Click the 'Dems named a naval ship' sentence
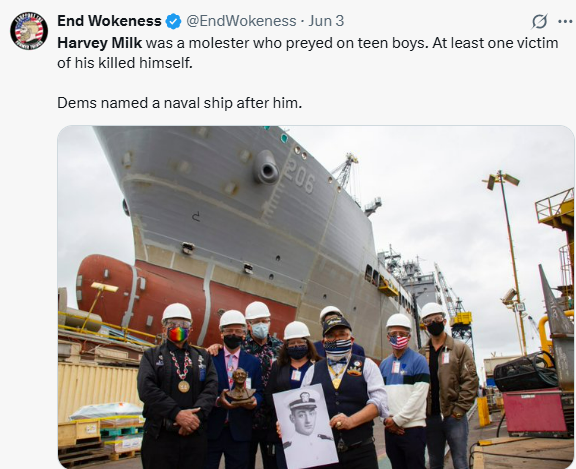 180,103
